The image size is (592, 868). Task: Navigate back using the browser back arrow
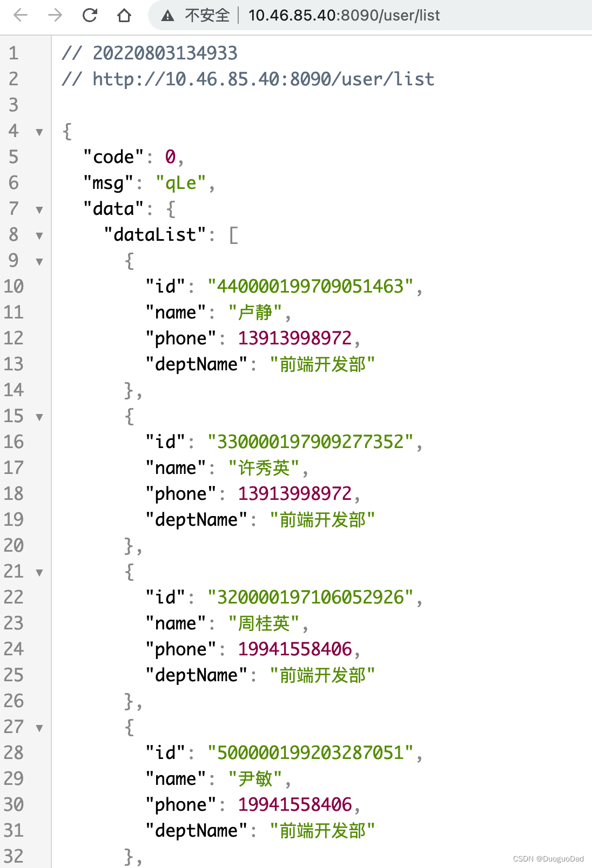(x=20, y=16)
